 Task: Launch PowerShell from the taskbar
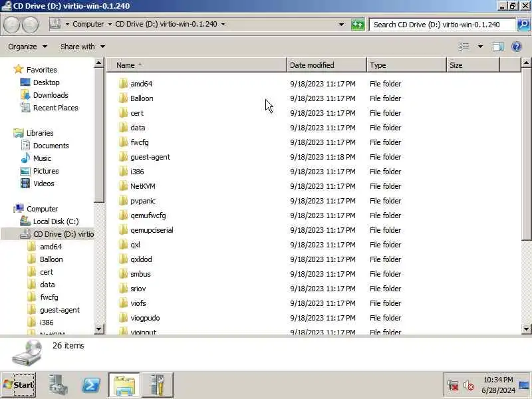click(92, 385)
